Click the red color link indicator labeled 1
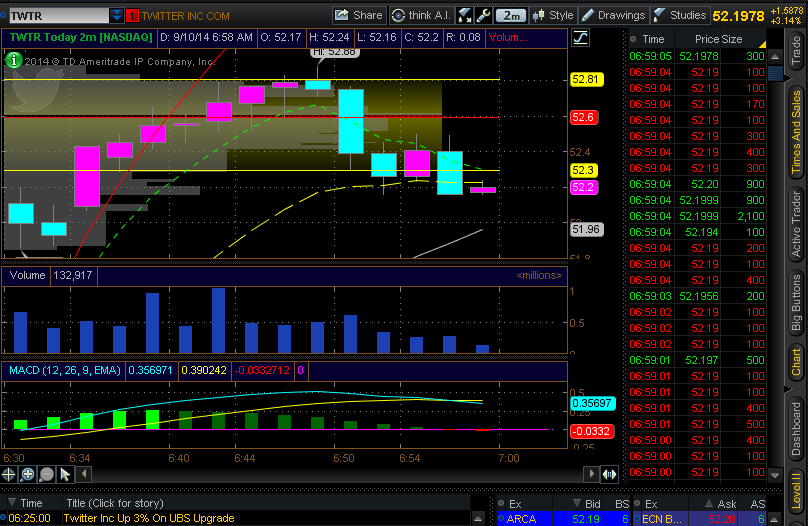This screenshot has width=808, height=526. tap(132, 16)
